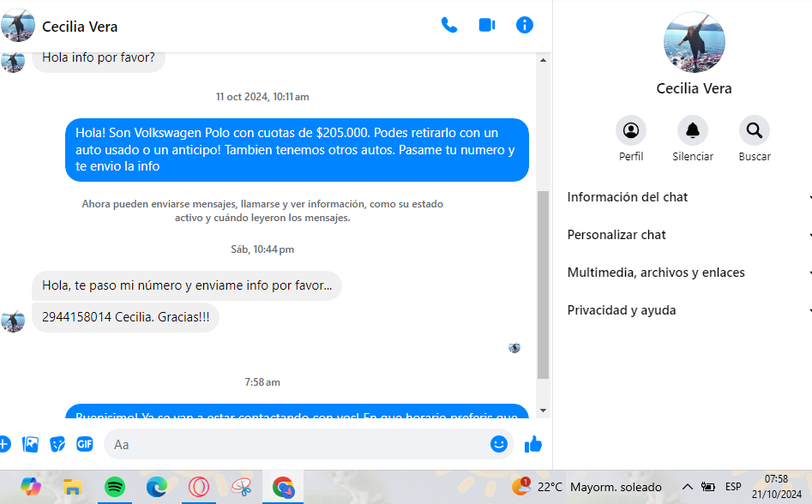Attach a photo or file
812x504 pixels.
pyautogui.click(x=31, y=444)
